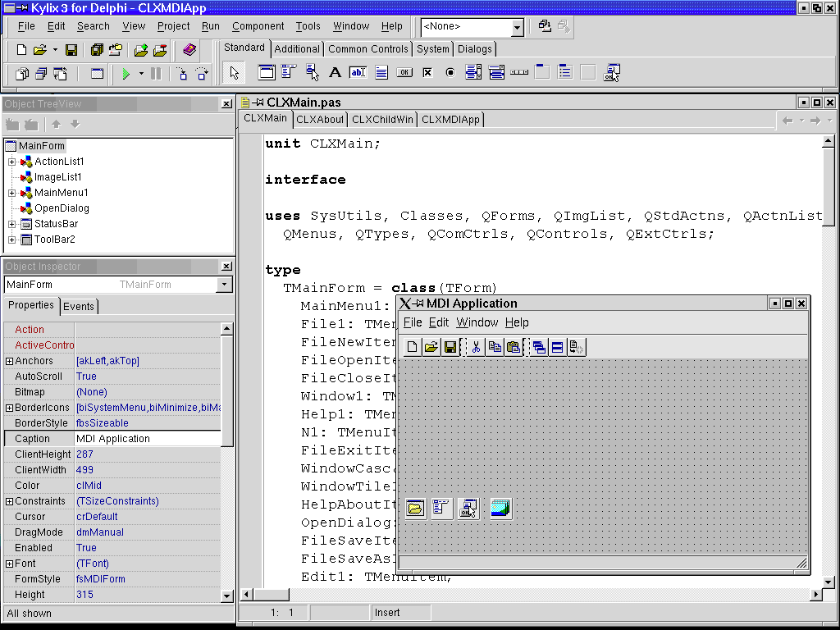Screen dimensions: 840x630
Task: Click the Add file to project icon
Action: (x=141, y=50)
